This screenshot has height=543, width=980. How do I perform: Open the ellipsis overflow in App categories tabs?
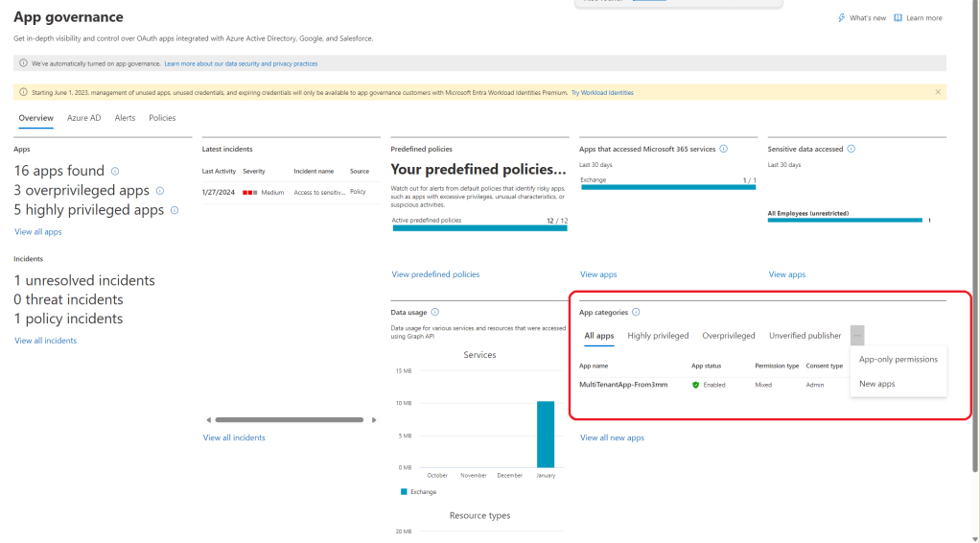point(856,336)
